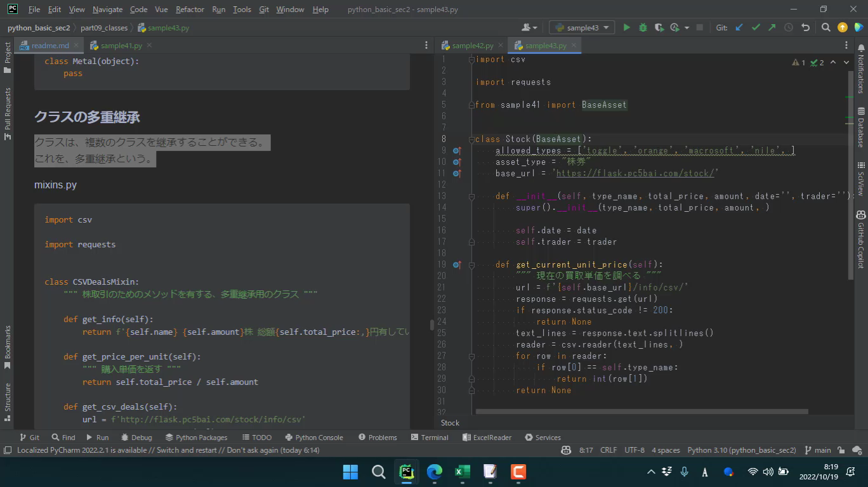The height and width of the screenshot is (487, 868).
Task: Open the main Git branch selector
Action: coord(818,450)
